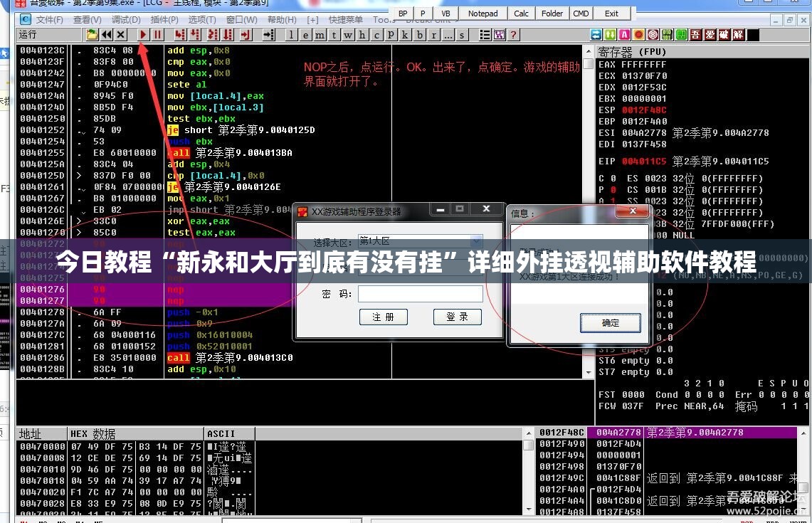
Task: Open Threads window with 't' button
Action: pos(334,35)
